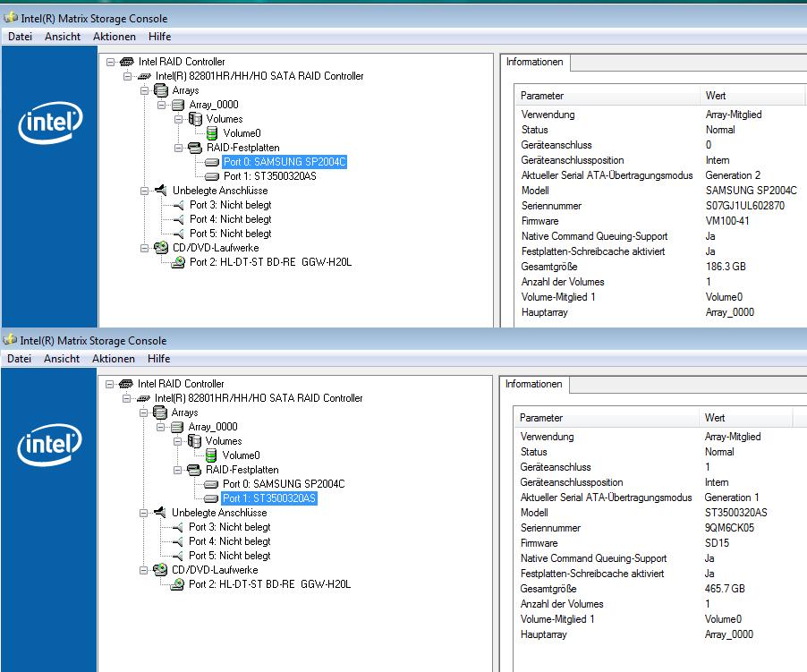This screenshot has width=807, height=672.
Task: Click Wert column header in lower window
Action: [745, 418]
